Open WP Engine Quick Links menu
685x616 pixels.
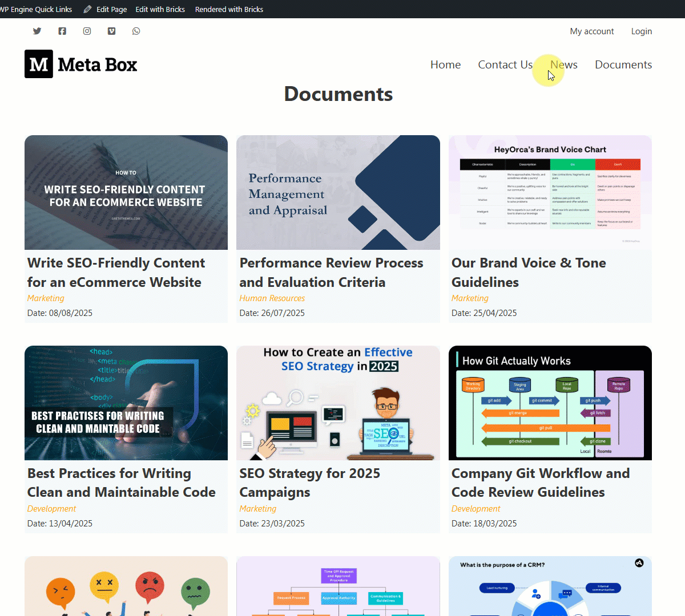36,9
